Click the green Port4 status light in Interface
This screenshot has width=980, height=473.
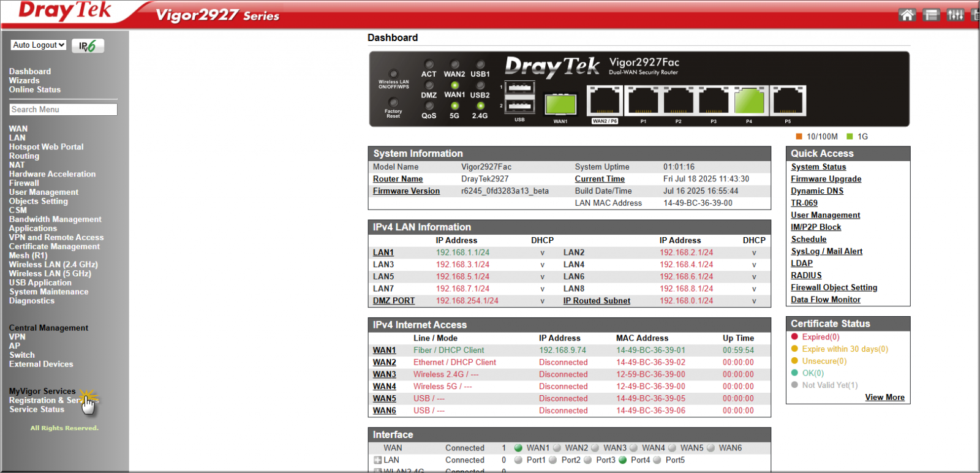623,460
